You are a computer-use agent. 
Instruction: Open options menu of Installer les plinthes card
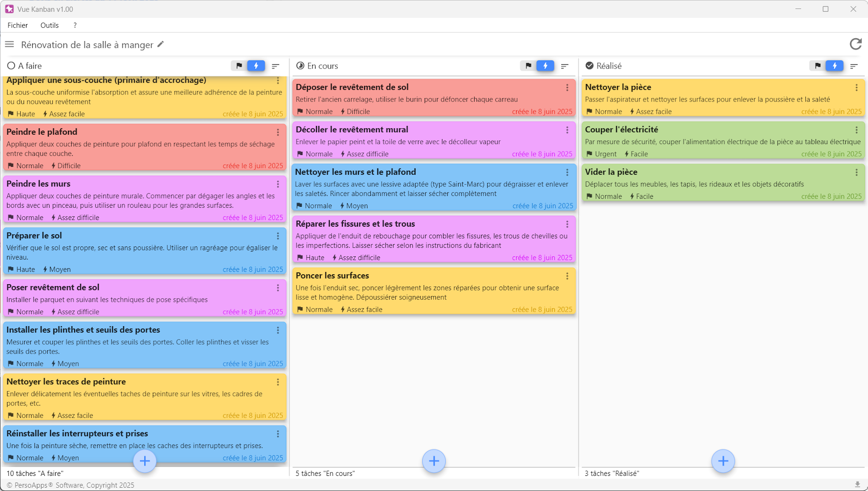click(x=278, y=330)
